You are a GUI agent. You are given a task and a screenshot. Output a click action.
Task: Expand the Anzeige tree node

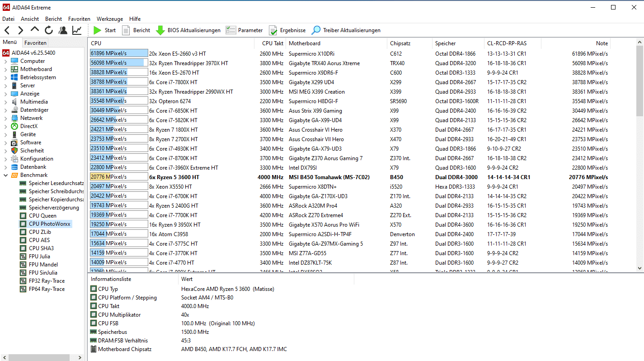pyautogui.click(x=5, y=94)
